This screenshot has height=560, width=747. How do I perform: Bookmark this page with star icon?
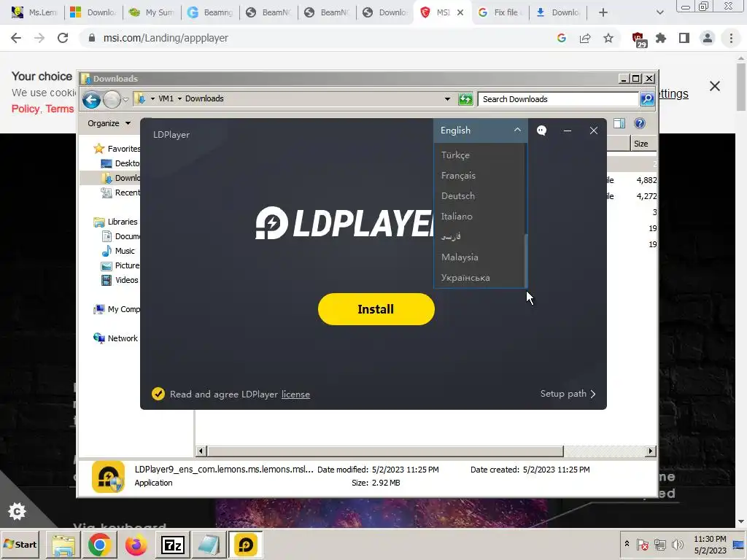(608, 38)
